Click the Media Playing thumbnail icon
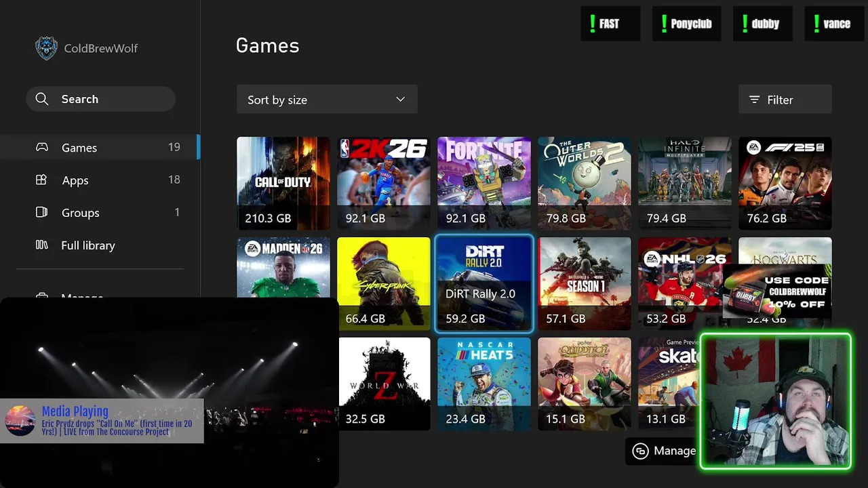This screenshot has height=488, width=868. coord(20,421)
